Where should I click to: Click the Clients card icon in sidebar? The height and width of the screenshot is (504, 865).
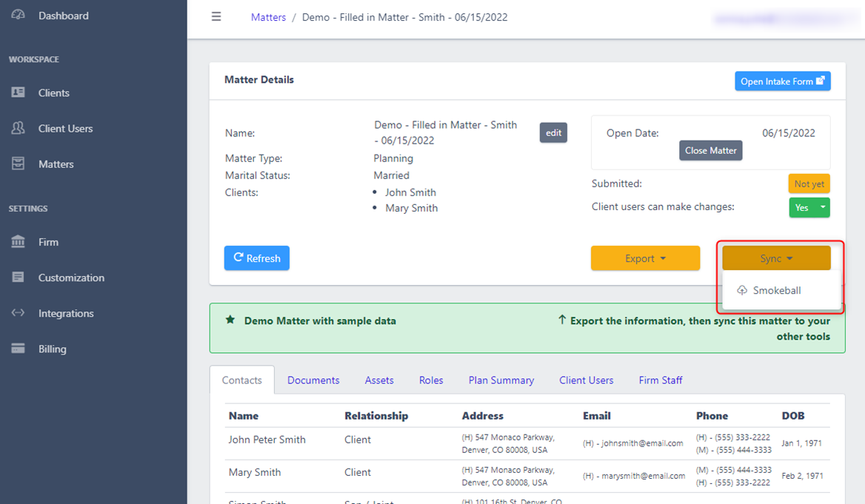(x=19, y=93)
